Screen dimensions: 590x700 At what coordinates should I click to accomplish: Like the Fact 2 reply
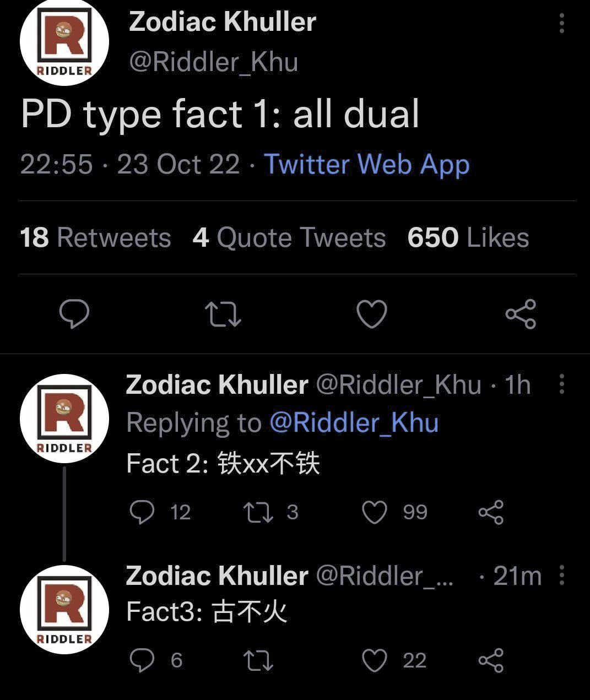point(375,512)
